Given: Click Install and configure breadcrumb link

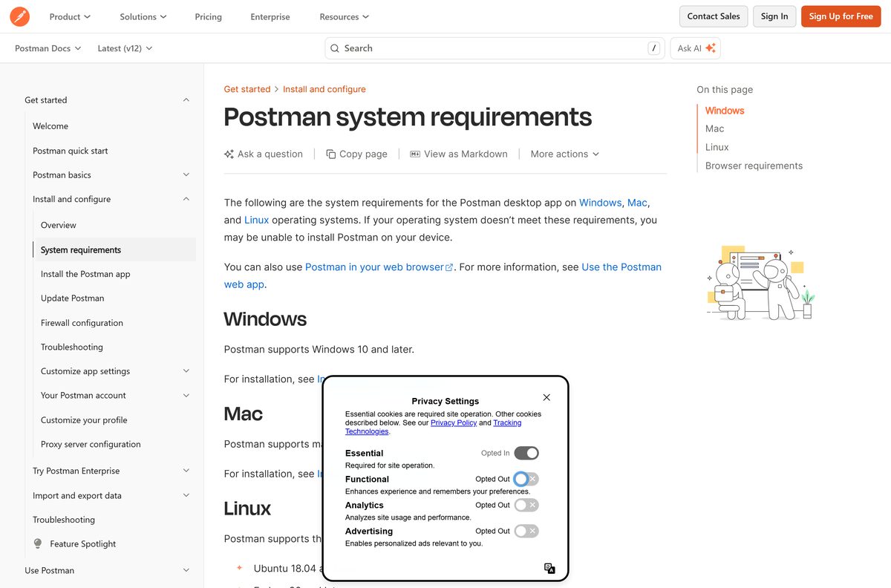Looking at the screenshot, I should point(324,89).
